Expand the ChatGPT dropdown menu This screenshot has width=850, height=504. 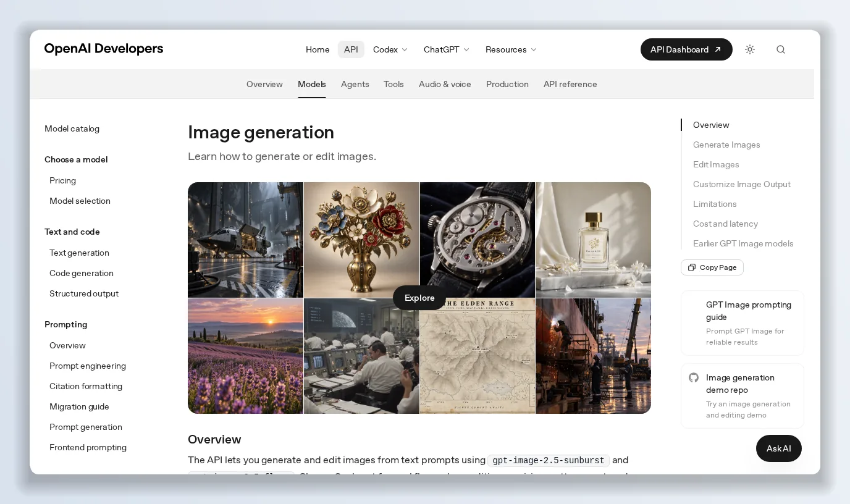click(447, 49)
